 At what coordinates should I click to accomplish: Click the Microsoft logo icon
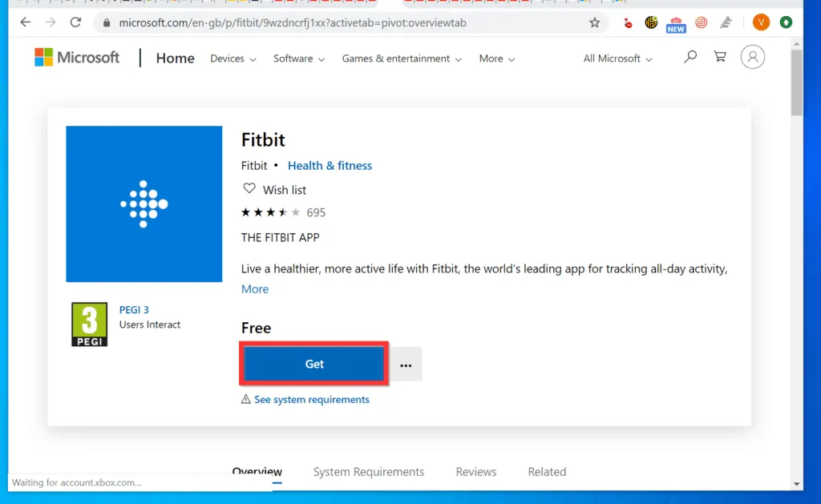coord(42,57)
